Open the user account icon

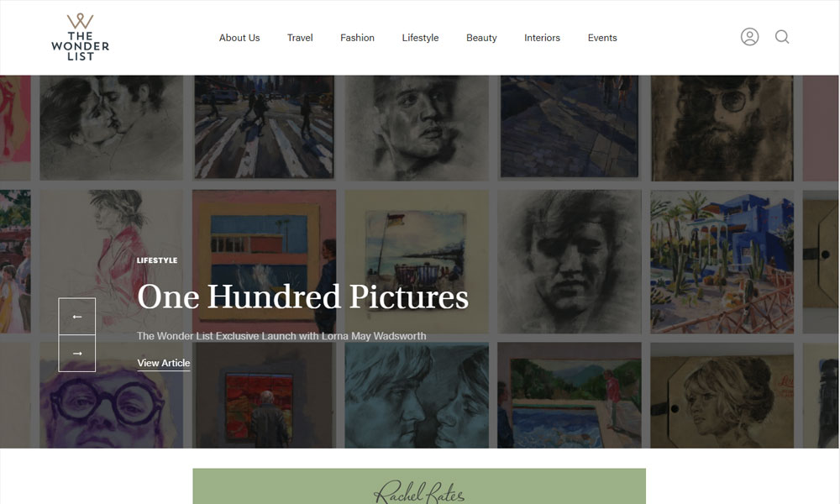tap(749, 37)
